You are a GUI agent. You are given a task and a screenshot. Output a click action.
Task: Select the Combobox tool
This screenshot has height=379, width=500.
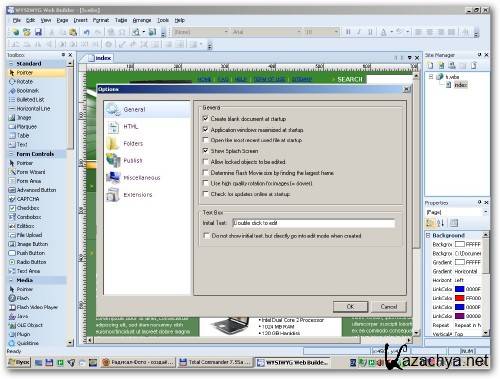(29, 217)
